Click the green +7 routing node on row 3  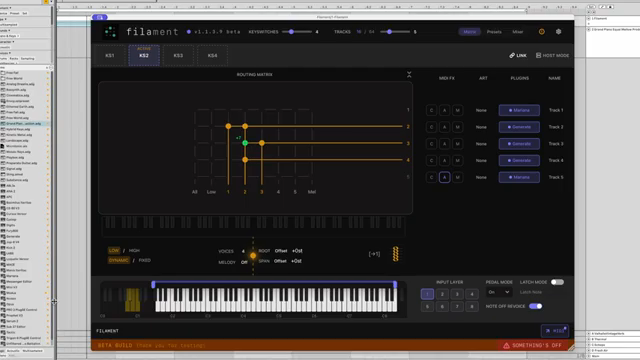coord(245,143)
